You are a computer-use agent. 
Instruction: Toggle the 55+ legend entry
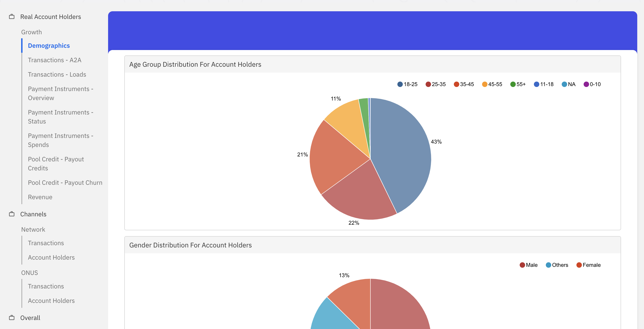click(518, 84)
